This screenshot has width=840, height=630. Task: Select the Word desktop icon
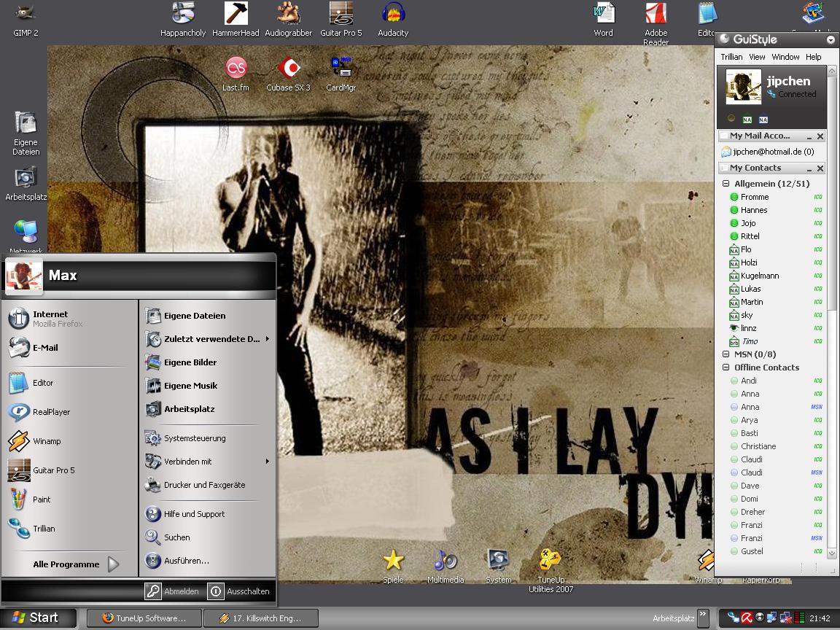tap(603, 19)
